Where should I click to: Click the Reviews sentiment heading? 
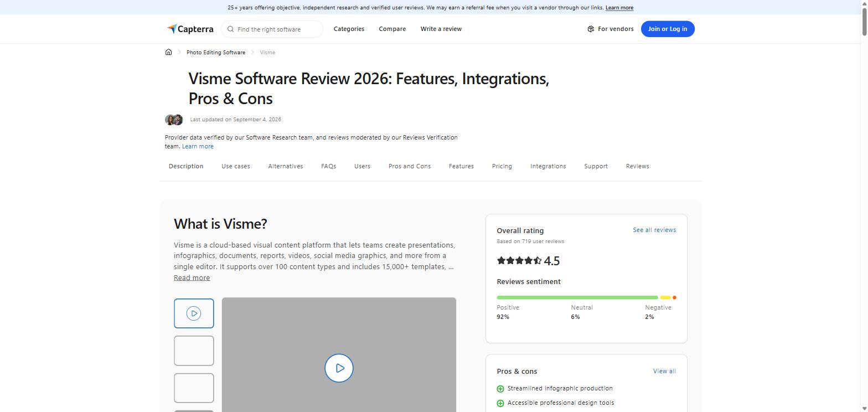[529, 282]
